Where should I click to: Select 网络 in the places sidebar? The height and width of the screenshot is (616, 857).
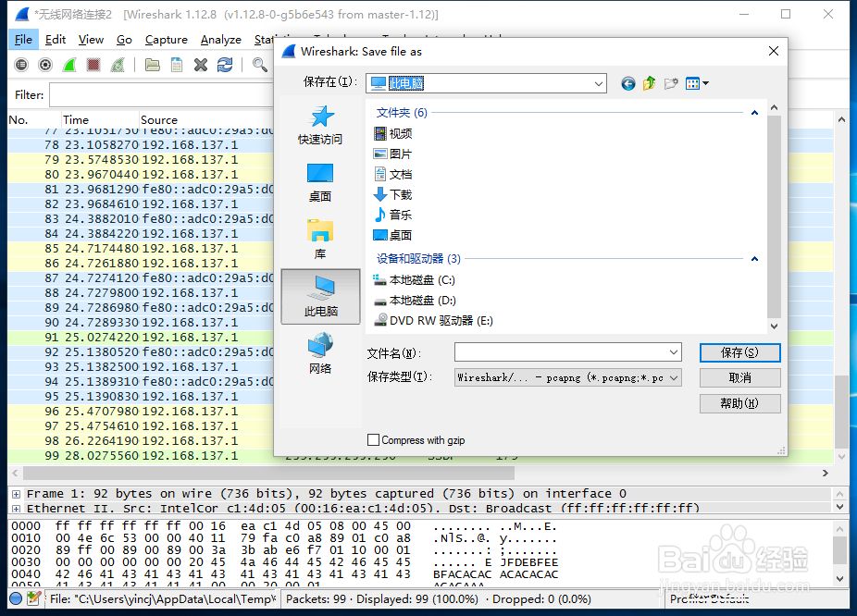pos(320,353)
